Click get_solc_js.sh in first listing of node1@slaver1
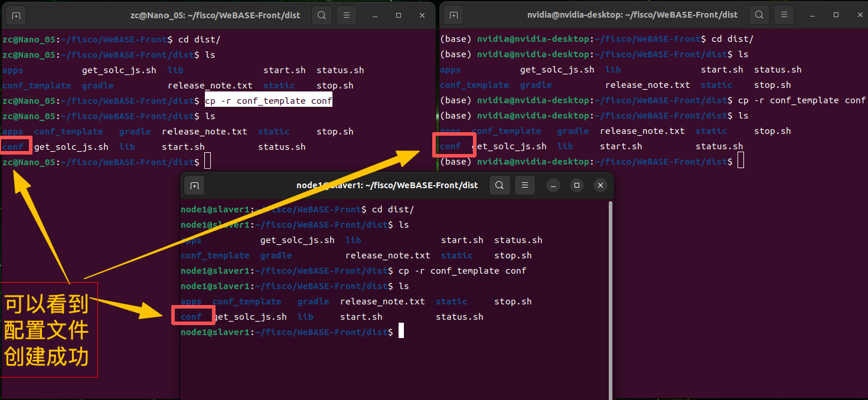868x400 pixels. (297, 240)
